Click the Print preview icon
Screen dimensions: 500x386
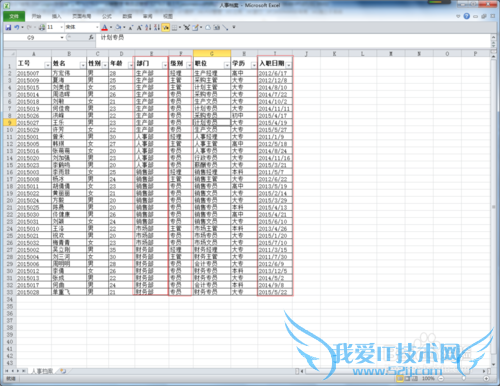(42, 27)
